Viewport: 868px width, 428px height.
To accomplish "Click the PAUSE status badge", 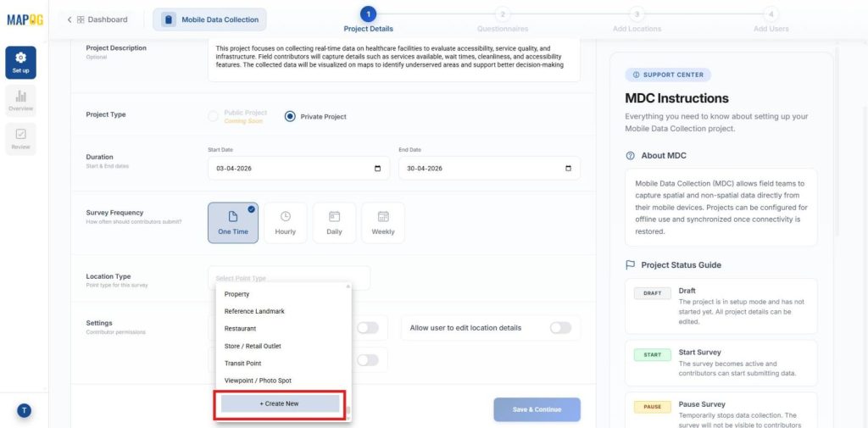I will tap(653, 407).
